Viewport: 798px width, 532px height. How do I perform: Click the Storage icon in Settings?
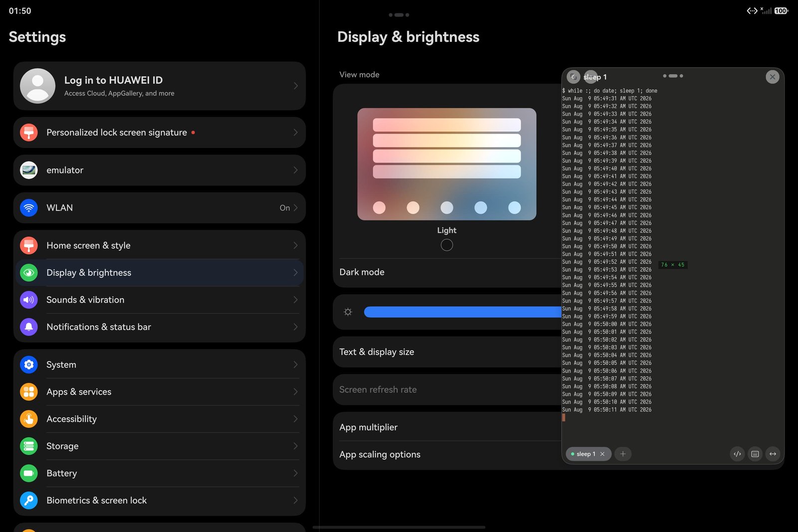pos(29,446)
